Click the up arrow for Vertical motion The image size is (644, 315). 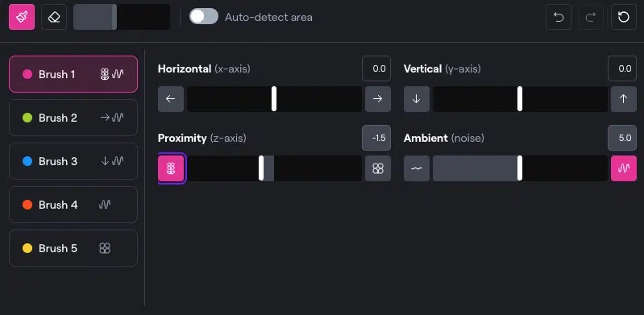tap(624, 99)
